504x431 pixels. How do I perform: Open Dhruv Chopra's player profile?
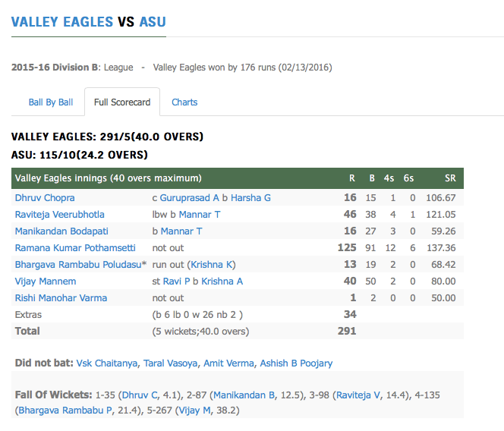(45, 197)
